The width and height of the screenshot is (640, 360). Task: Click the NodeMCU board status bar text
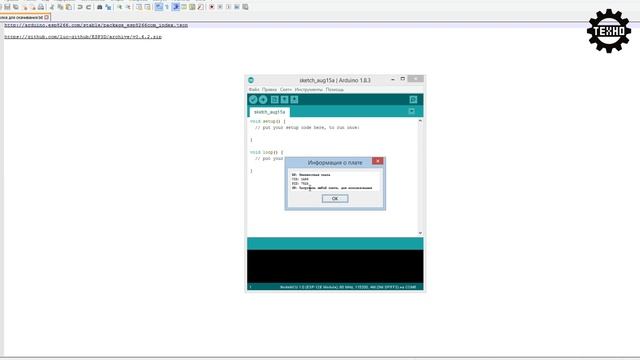tap(348, 287)
